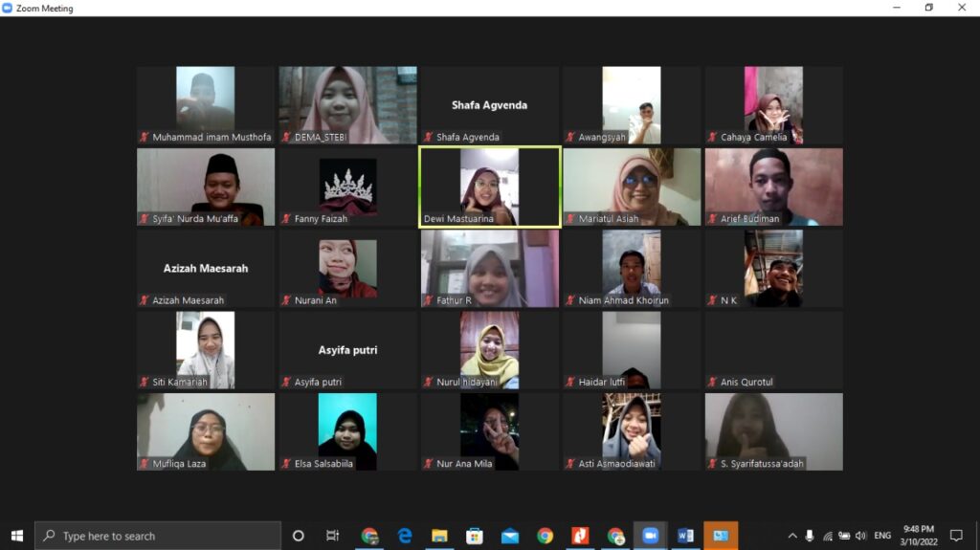Open the system tray volume control

860,536
